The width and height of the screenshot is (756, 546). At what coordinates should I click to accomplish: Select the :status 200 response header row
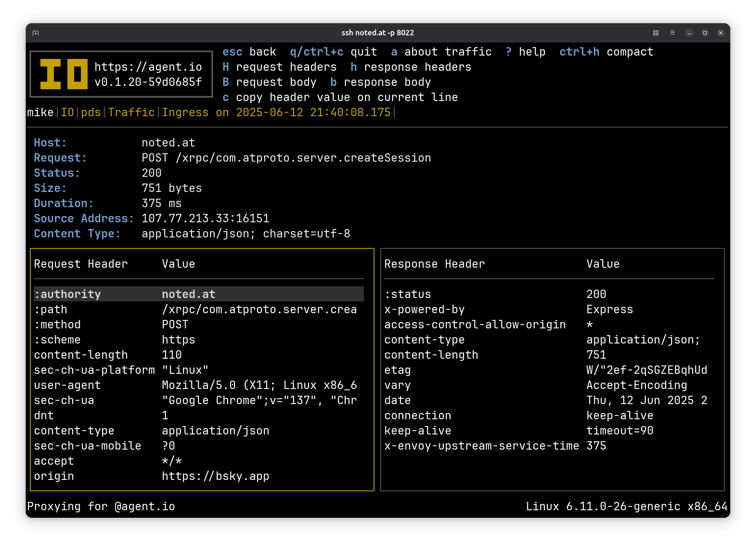(x=549, y=294)
